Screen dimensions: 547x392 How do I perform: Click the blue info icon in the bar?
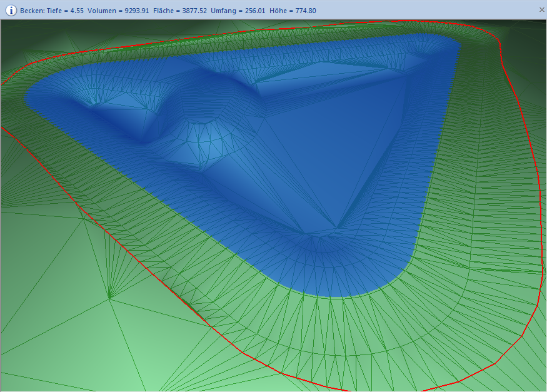tap(11, 10)
